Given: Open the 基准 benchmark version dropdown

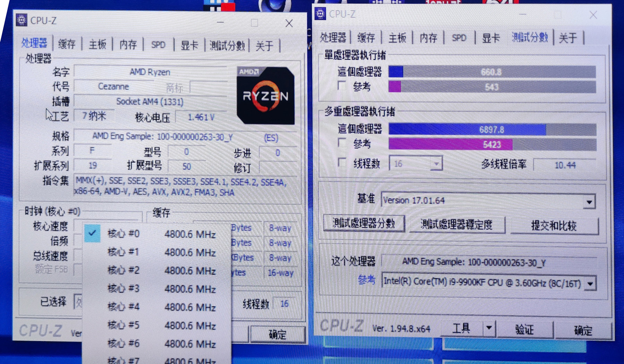Looking at the screenshot, I should tap(488, 201).
